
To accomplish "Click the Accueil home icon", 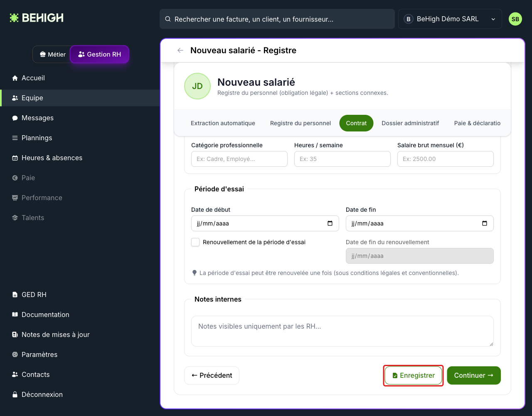I will (15, 78).
